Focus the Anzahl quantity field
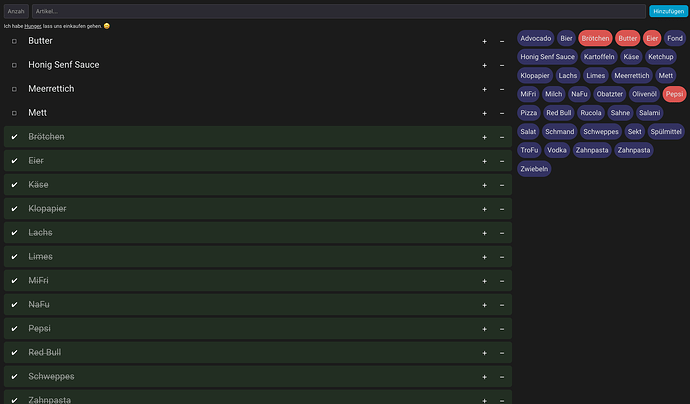The image size is (690, 404). click(x=16, y=11)
